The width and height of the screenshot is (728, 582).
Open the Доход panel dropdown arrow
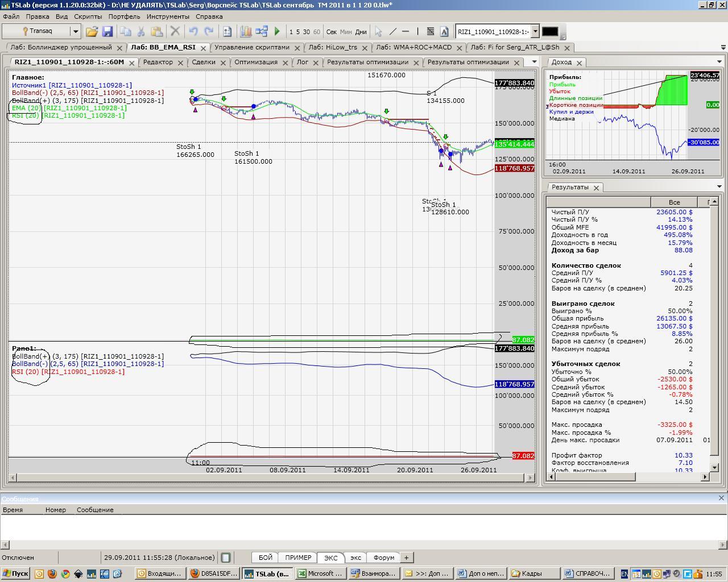point(719,62)
